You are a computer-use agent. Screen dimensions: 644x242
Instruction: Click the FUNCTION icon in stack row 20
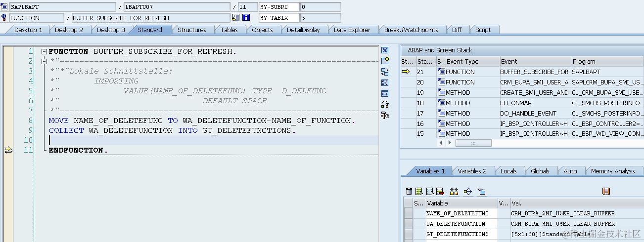[441, 82]
